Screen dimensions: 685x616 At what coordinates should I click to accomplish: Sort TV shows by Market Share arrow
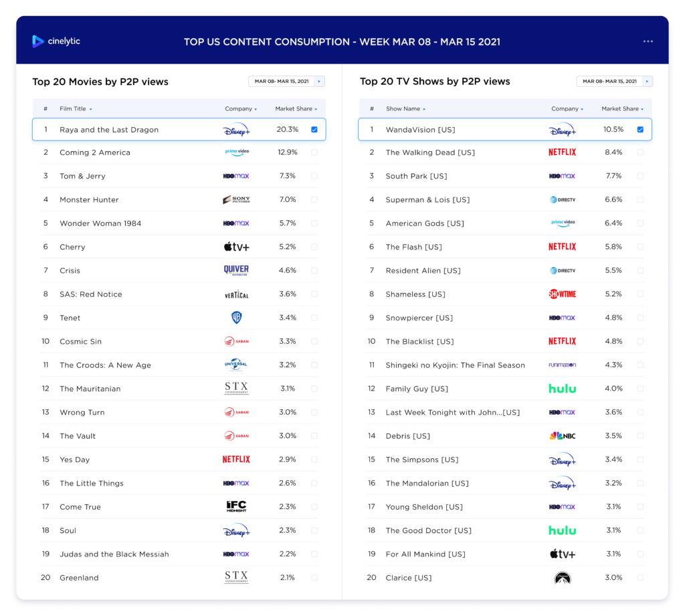pyautogui.click(x=642, y=109)
